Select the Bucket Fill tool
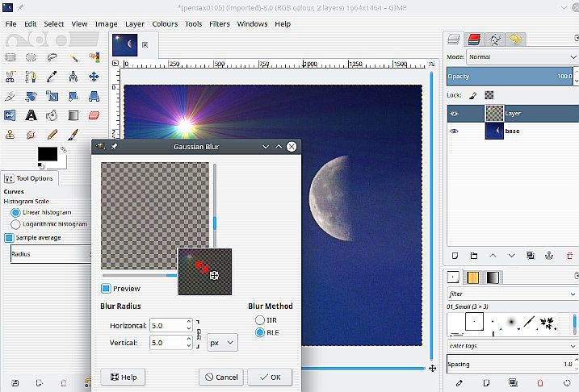 pos(52,115)
